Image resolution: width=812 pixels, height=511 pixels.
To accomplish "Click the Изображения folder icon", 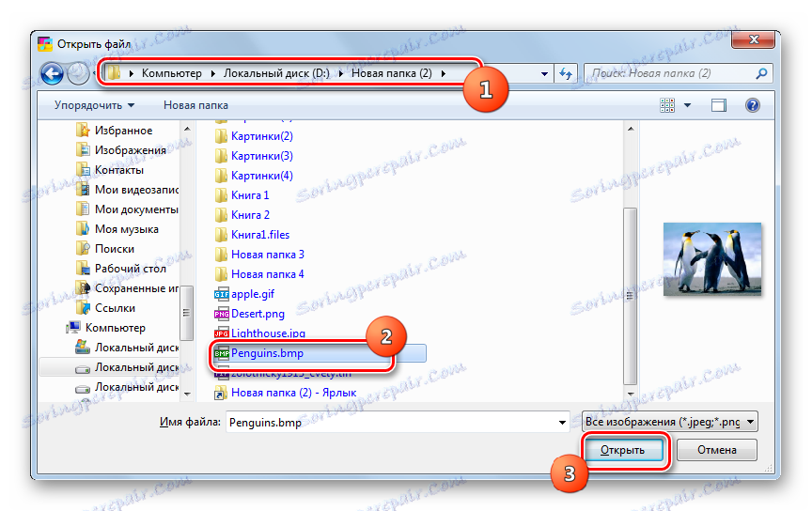I will pyautogui.click(x=83, y=149).
